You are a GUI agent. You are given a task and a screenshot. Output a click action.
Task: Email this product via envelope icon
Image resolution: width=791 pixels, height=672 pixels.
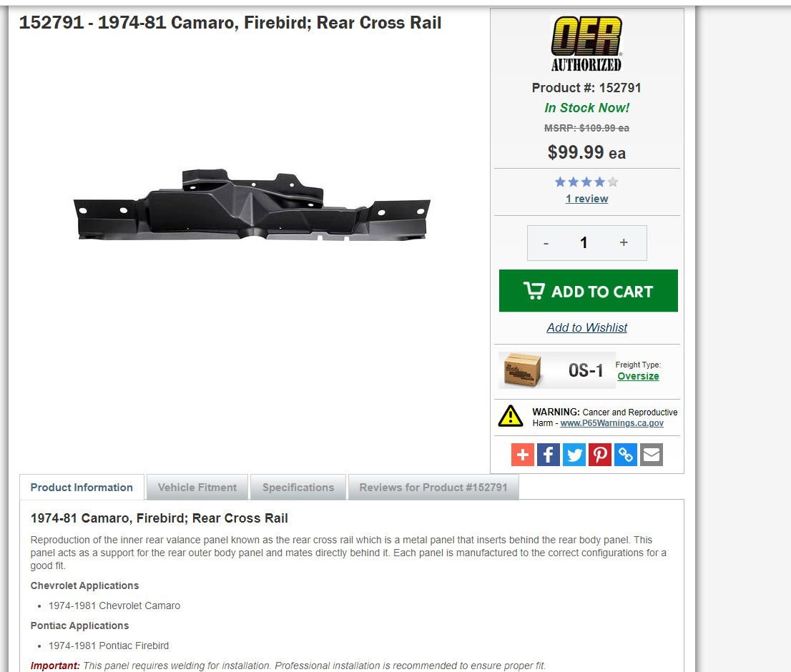652,455
